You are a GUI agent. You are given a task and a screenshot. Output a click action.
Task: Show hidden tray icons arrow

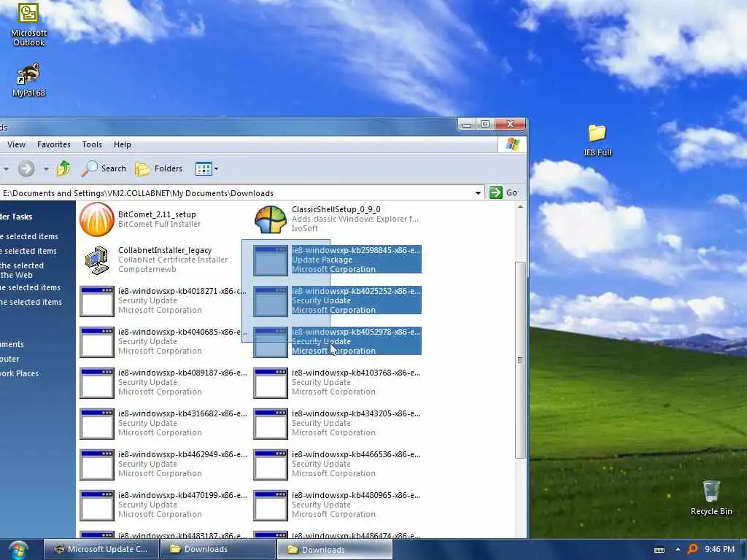(678, 549)
